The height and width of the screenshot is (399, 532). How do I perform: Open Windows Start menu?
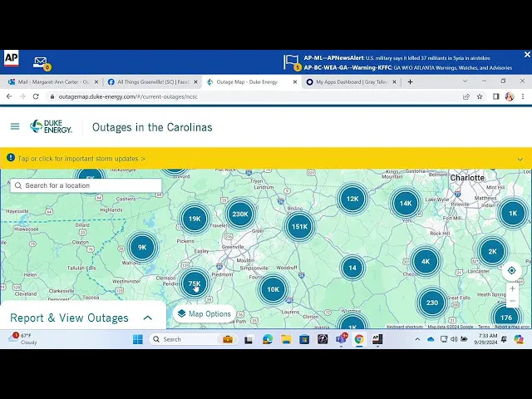tap(138, 339)
